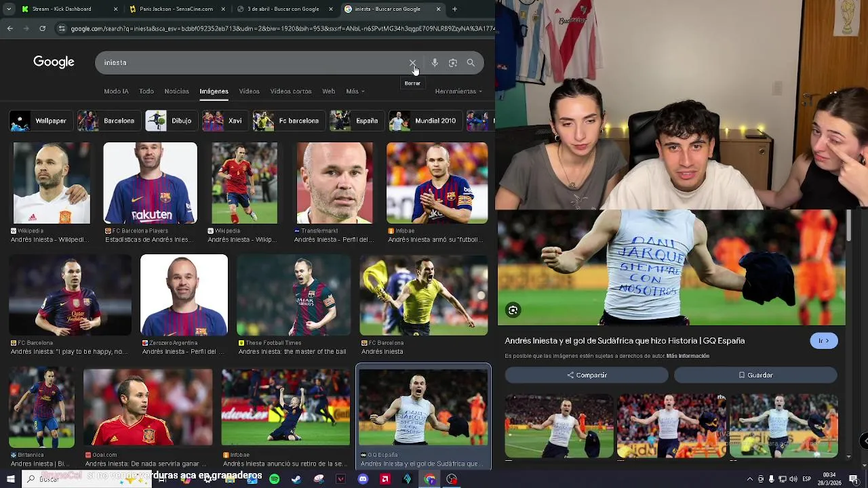Click Chrome icon in the taskbar

pos(430,479)
